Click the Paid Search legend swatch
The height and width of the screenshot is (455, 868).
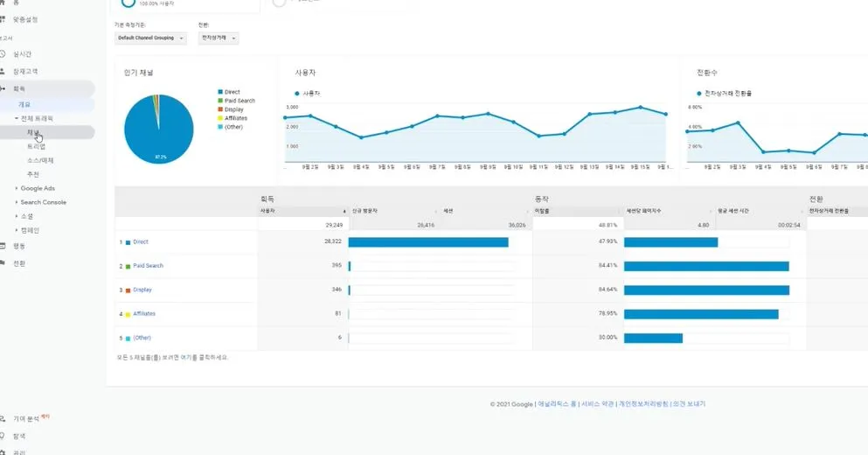pos(220,101)
